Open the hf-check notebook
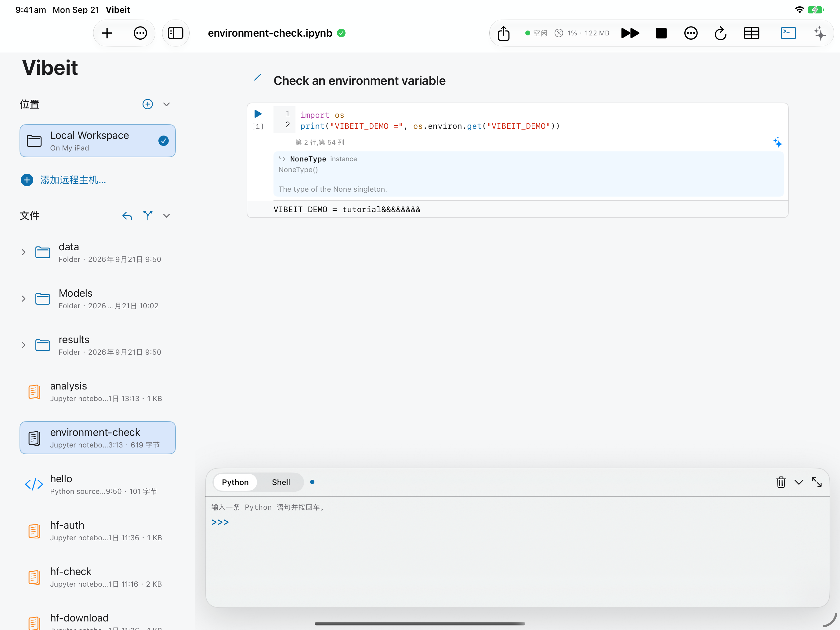The image size is (840, 630). [98, 577]
